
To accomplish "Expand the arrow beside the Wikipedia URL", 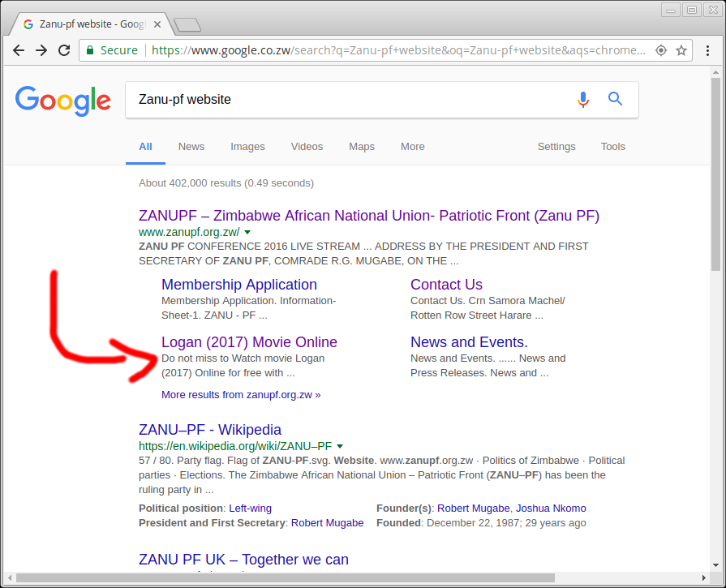I will 340,446.
